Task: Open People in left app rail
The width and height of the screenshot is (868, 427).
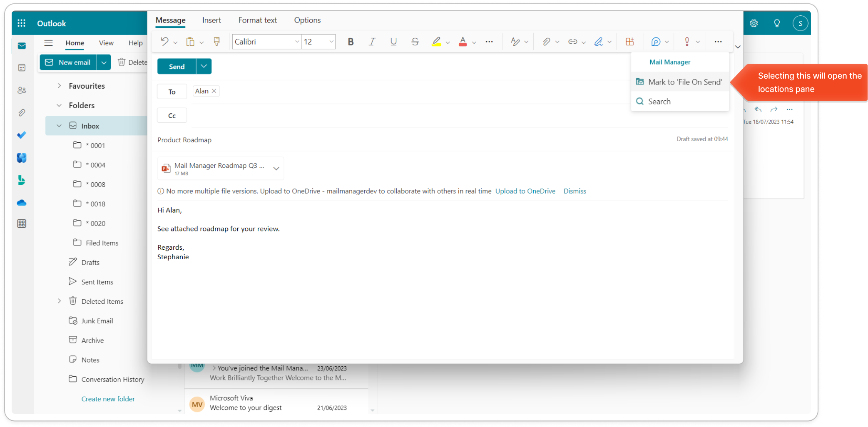Action: point(22,90)
